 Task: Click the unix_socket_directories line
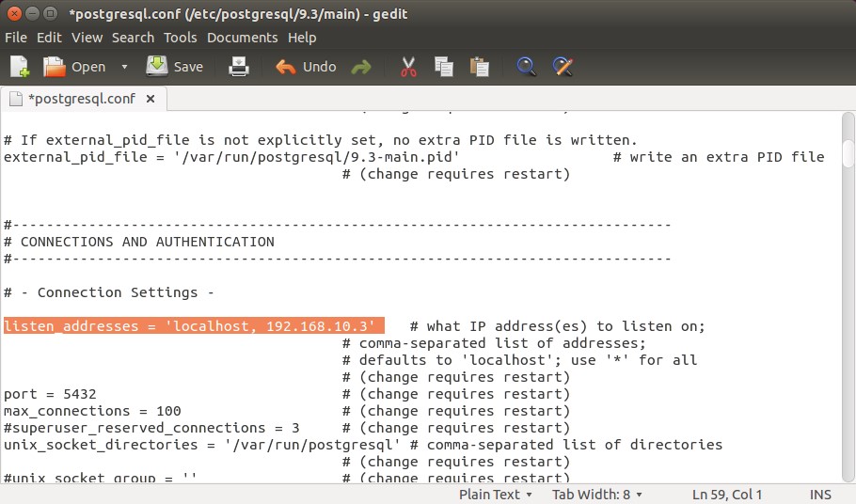tap(201, 445)
